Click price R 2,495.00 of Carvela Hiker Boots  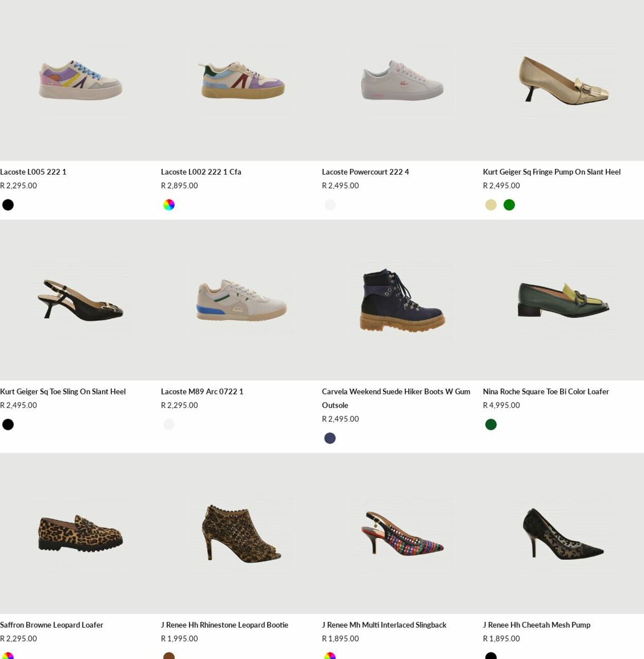[x=341, y=419]
